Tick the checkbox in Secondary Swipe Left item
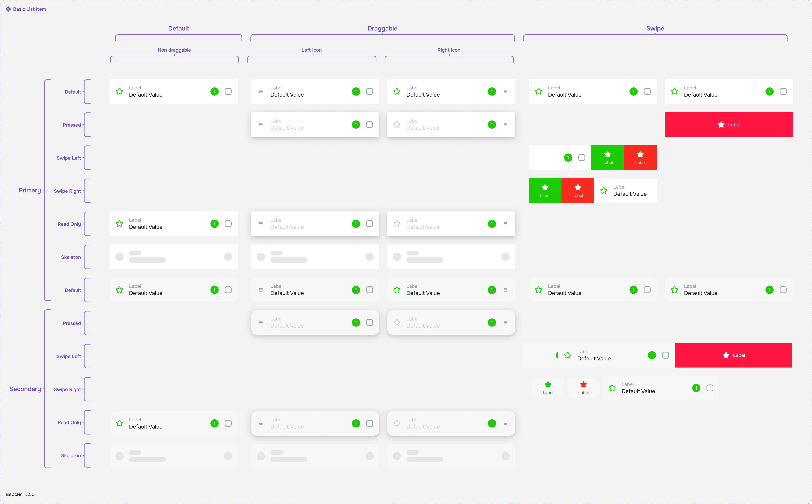 [x=665, y=355]
